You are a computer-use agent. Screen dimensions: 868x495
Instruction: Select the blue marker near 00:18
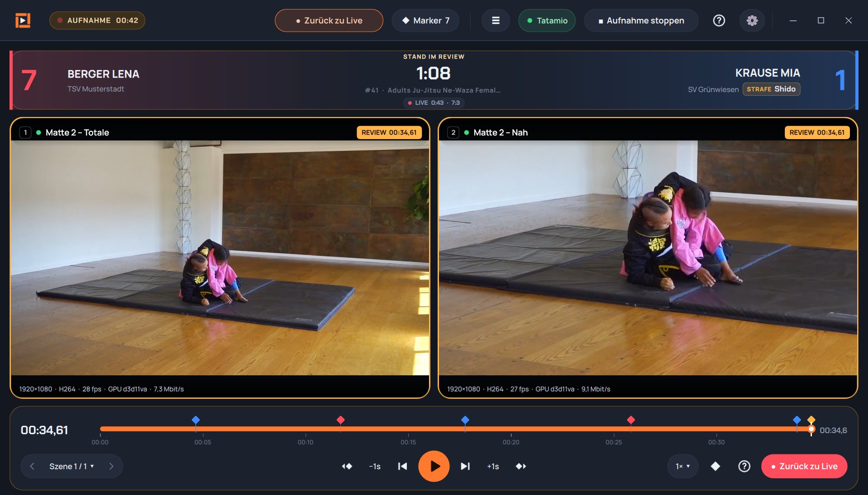pyautogui.click(x=465, y=420)
